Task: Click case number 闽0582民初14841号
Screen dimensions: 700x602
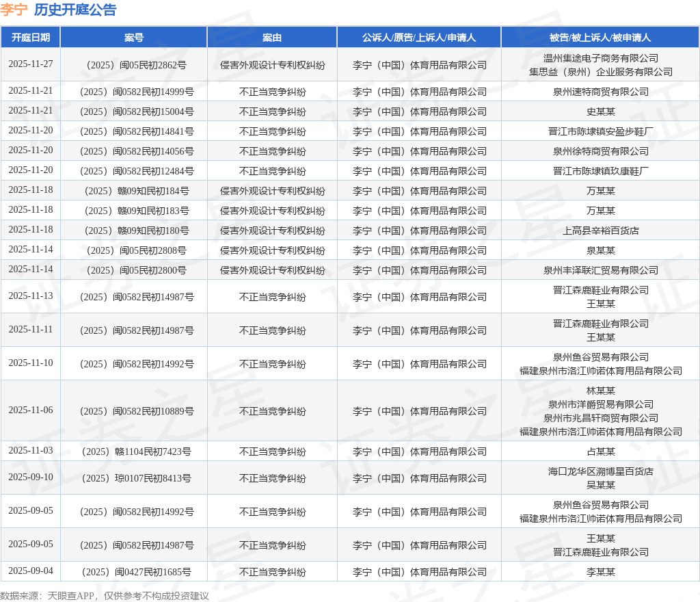Action: (136, 132)
